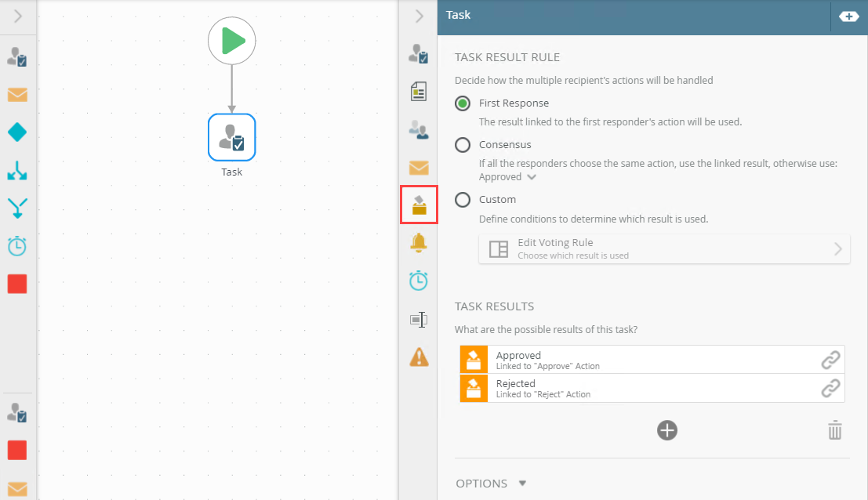This screenshot has width=868, height=500.
Task: Open Edit Voting Rule
Action: click(664, 249)
